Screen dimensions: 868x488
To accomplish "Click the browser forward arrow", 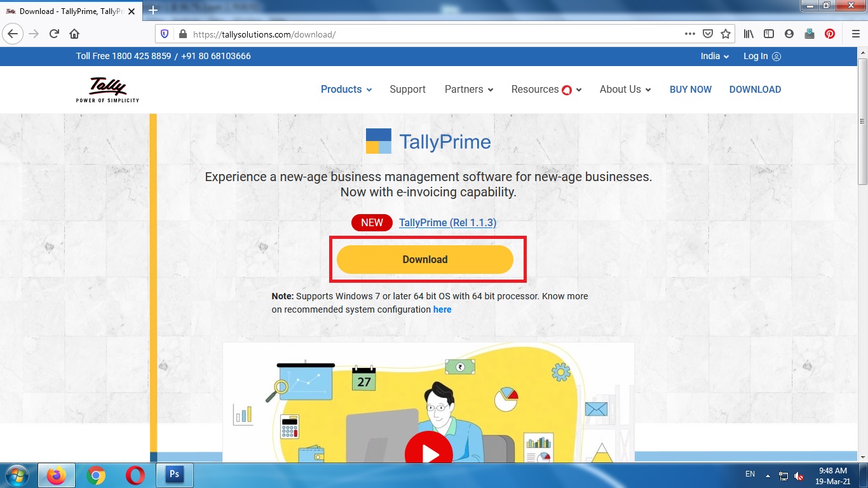I will (34, 34).
